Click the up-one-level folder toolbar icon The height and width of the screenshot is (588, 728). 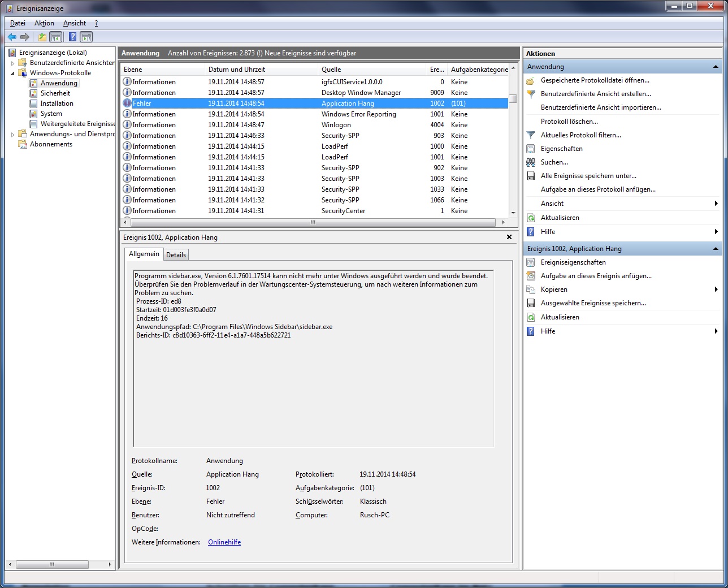point(42,37)
